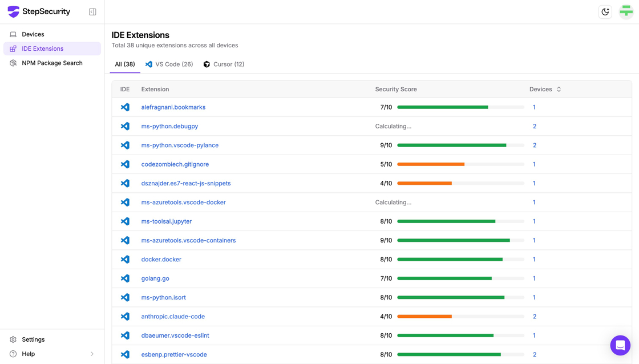Open the chat support widget
Image resolution: width=639 pixels, height=364 pixels.
(x=620, y=345)
